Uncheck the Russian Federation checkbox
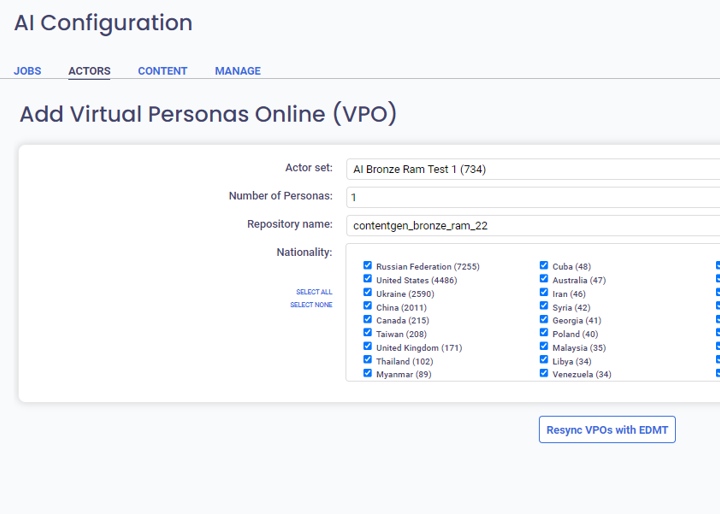The image size is (720, 514). (368, 266)
